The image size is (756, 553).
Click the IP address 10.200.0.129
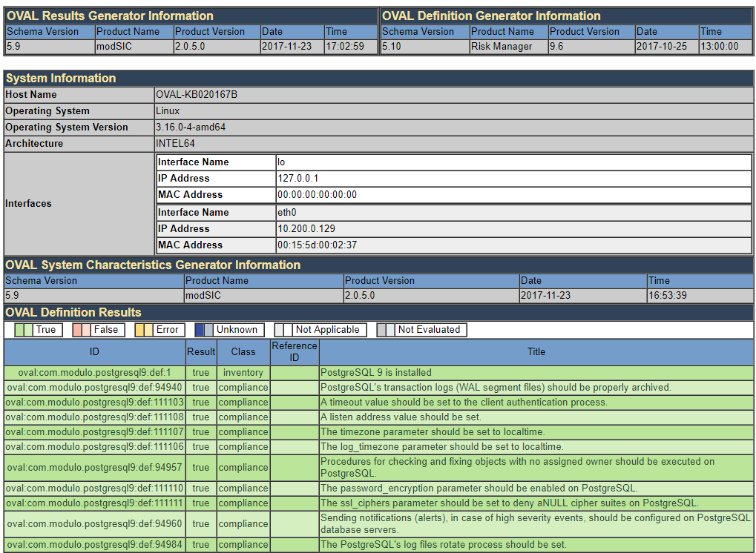pyautogui.click(x=306, y=229)
